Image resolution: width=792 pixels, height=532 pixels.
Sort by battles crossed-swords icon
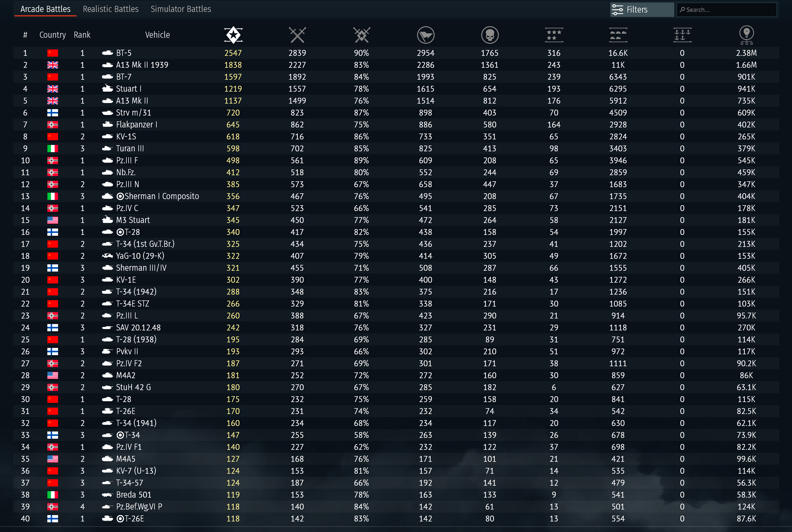(297, 35)
